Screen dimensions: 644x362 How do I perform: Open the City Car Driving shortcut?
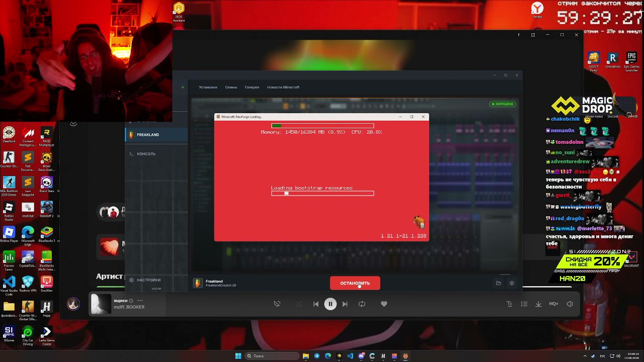click(x=28, y=335)
